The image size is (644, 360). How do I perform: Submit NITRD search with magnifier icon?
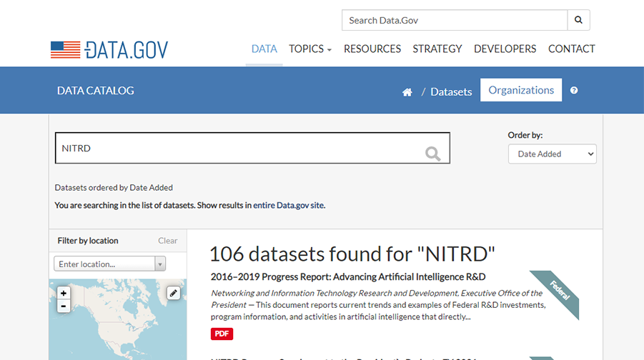pyautogui.click(x=432, y=153)
